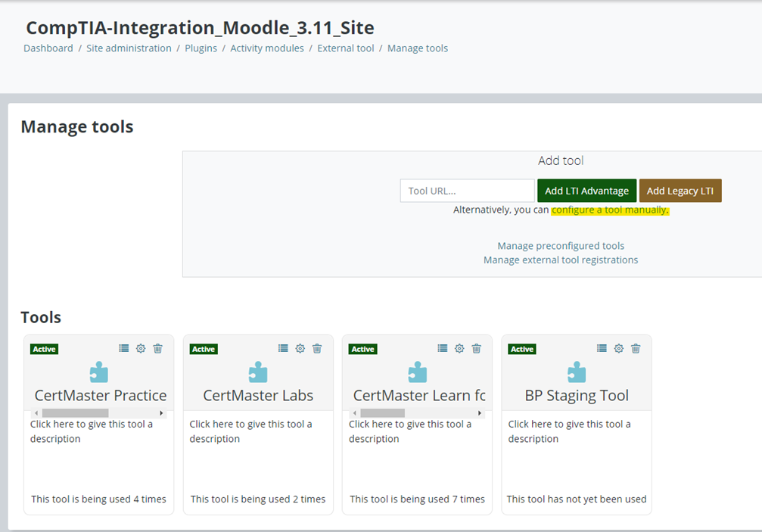Image resolution: width=762 pixels, height=532 pixels.
Task: Click the Add LTI Advantage button
Action: pos(586,191)
